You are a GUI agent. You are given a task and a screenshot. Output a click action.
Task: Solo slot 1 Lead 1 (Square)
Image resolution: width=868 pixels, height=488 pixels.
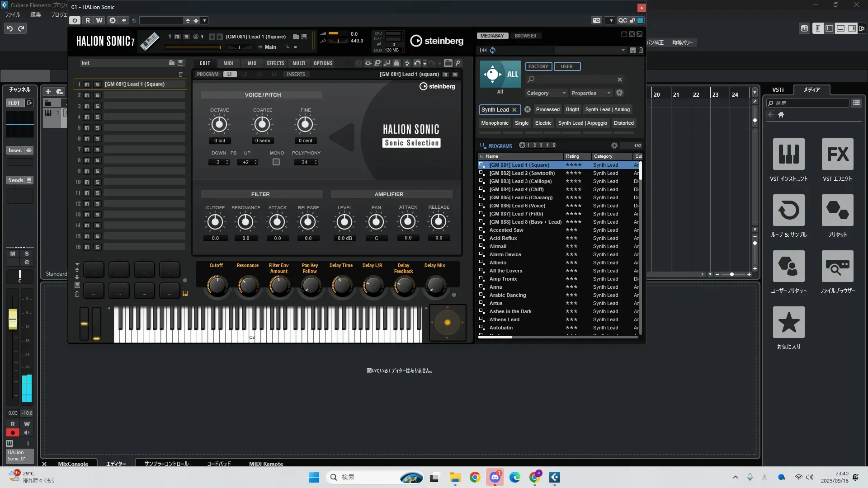click(x=97, y=84)
